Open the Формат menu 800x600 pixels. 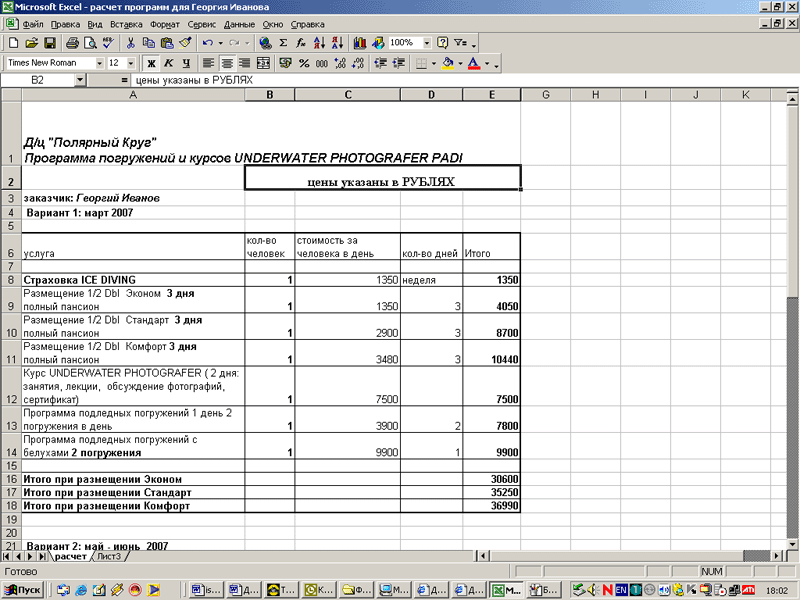165,24
